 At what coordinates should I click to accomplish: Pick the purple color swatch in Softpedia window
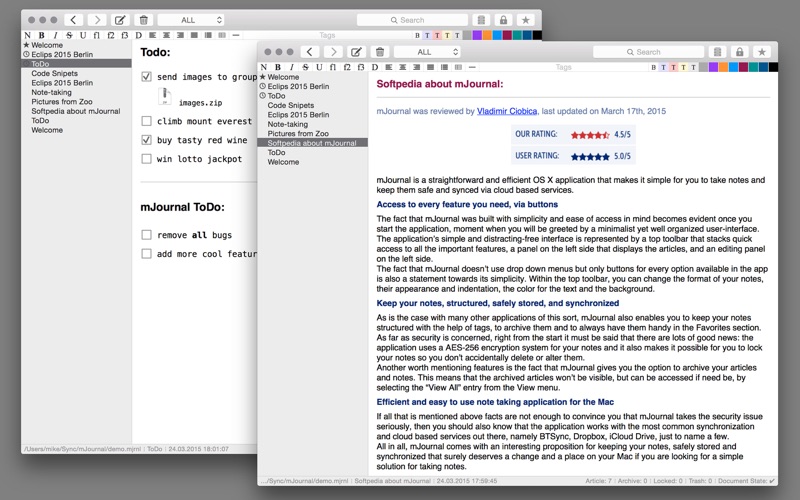tap(713, 67)
